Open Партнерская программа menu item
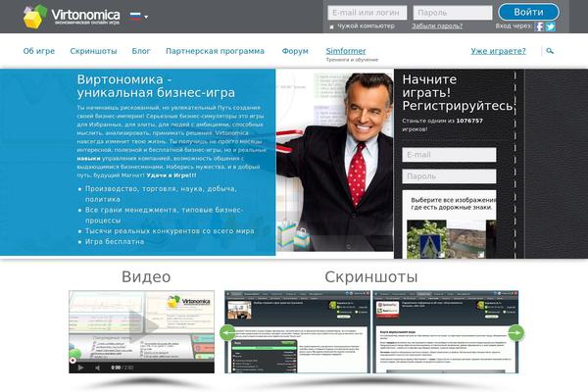The height and width of the screenshot is (392, 588). (215, 51)
